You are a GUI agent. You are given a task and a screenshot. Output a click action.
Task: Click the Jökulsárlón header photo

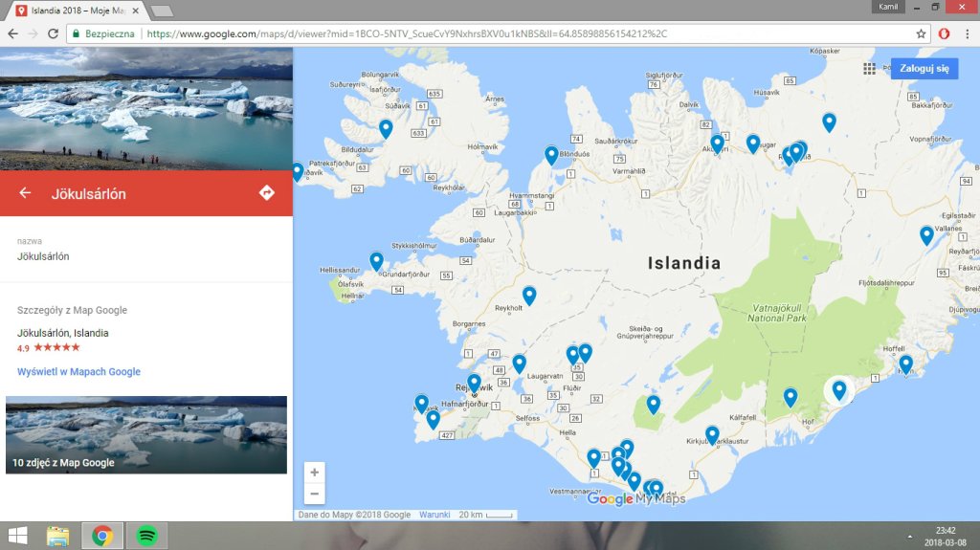click(146, 109)
